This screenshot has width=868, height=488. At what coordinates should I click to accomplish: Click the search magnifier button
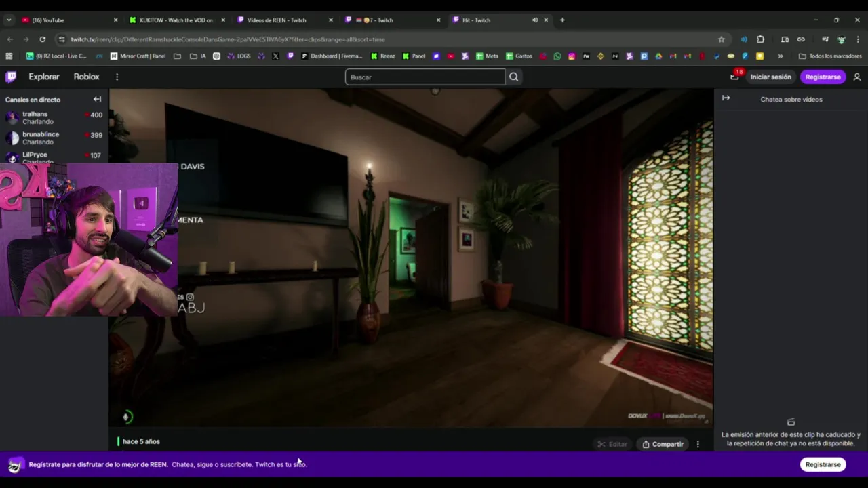[514, 77]
